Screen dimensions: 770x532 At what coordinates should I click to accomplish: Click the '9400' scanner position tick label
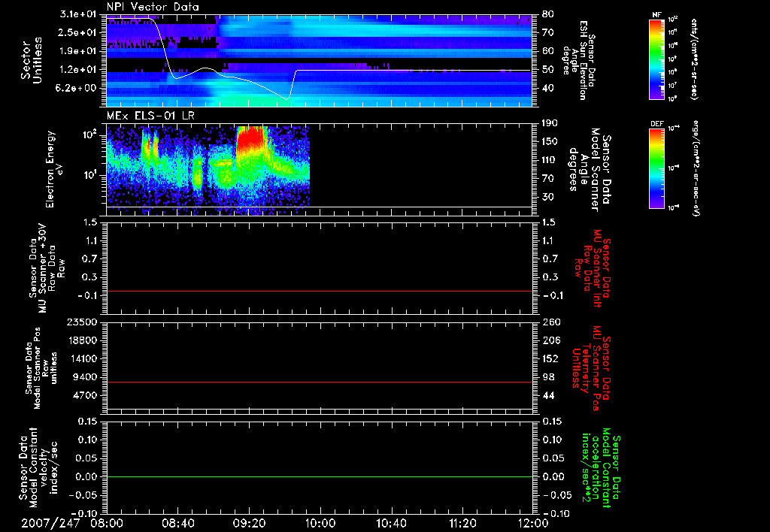(x=85, y=377)
